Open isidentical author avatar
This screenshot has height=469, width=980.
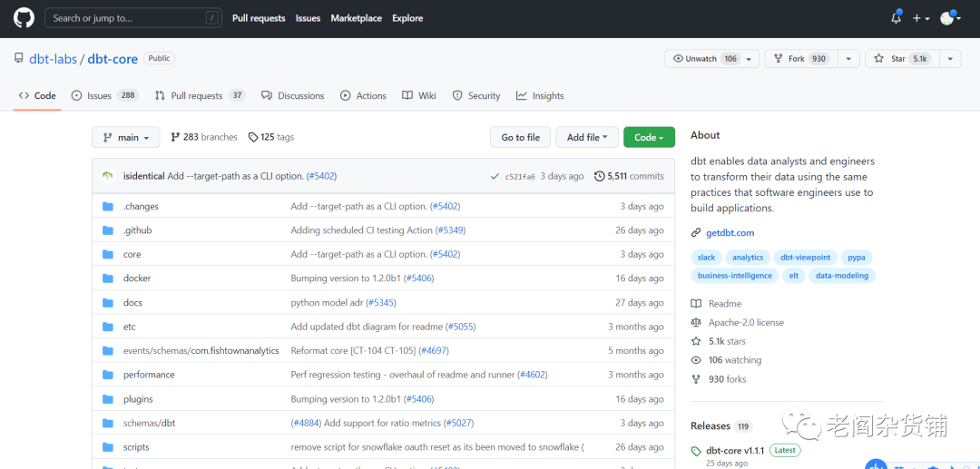[108, 176]
